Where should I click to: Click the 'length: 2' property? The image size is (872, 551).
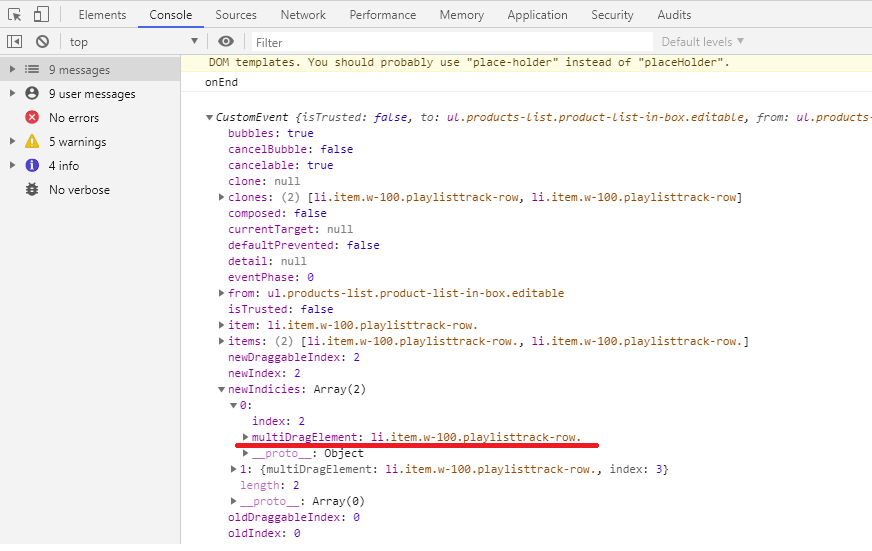coord(270,485)
